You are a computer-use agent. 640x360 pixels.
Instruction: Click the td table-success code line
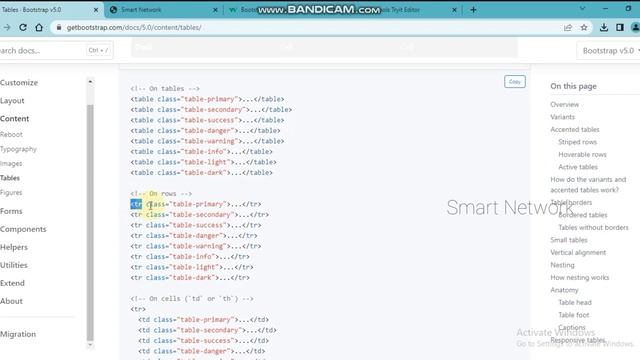[204, 340]
